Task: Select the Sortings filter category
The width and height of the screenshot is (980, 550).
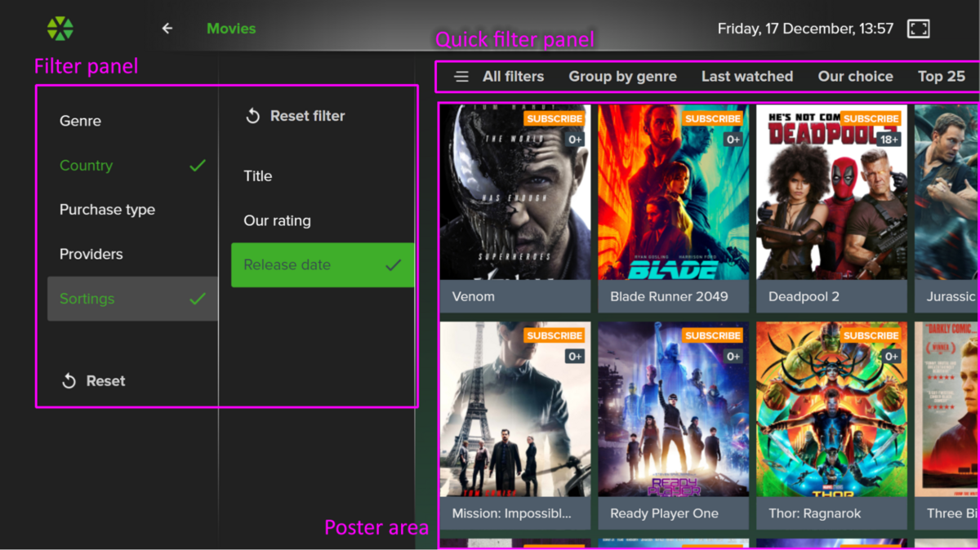Action: [132, 299]
